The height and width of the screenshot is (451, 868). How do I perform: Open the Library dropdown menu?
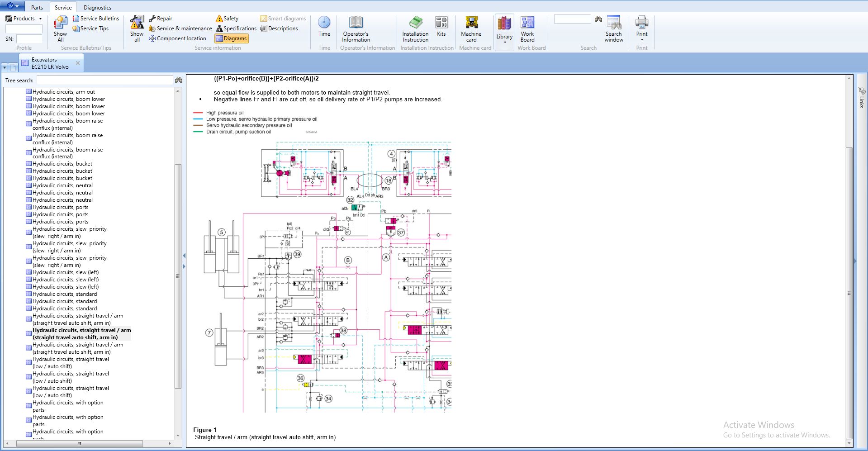point(504,42)
